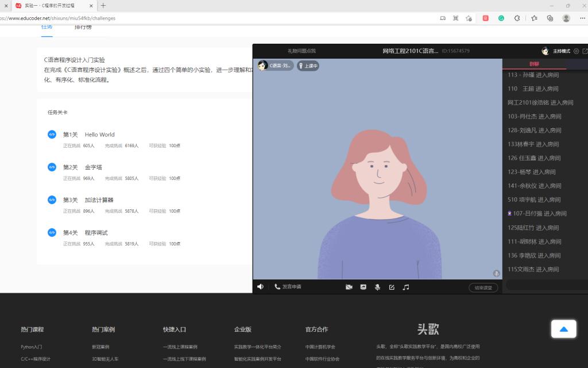
Task: Click footer link 智能化实践案例开发平台
Action: point(258,359)
